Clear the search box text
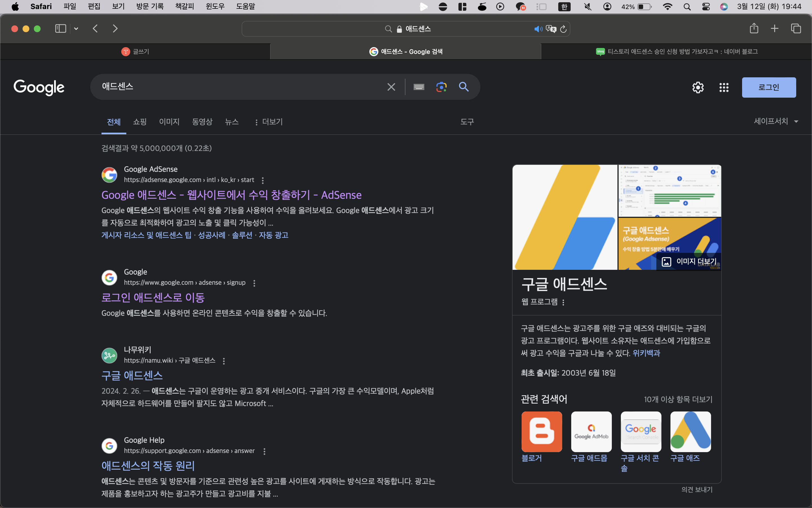 391,87
